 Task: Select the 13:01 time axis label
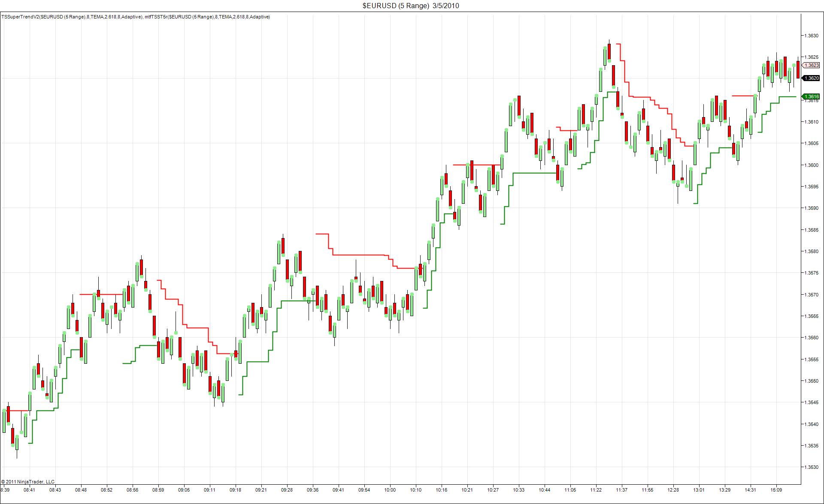tap(699, 490)
